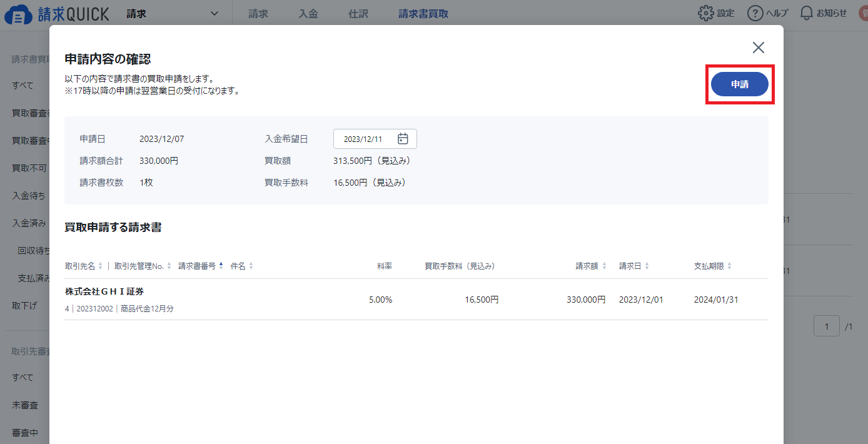
Task: Click the 5.00% rate cell
Action: [x=380, y=300]
